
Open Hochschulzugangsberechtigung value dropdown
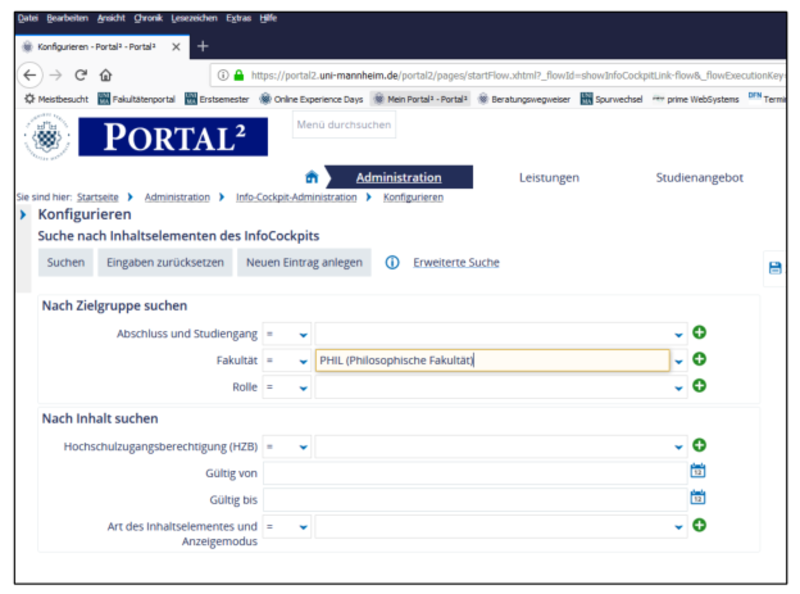point(679,448)
